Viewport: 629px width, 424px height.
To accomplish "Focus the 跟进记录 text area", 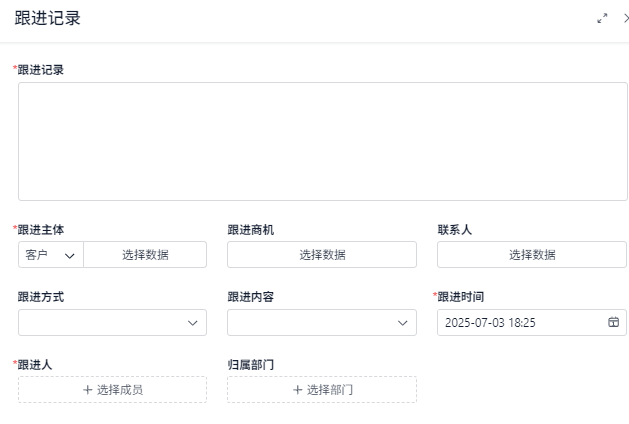I will pyautogui.click(x=322, y=141).
